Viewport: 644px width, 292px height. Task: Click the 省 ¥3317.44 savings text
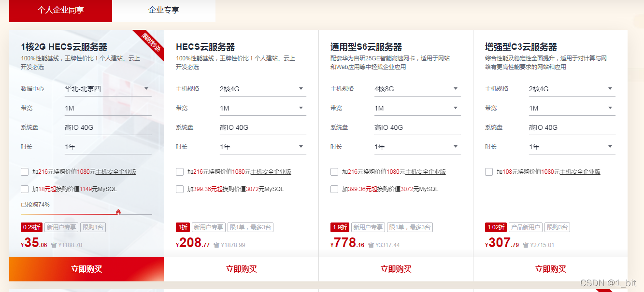click(384, 245)
